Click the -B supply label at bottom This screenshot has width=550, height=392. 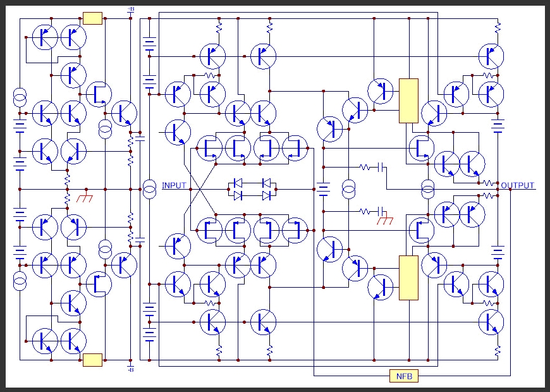pyautogui.click(x=130, y=369)
